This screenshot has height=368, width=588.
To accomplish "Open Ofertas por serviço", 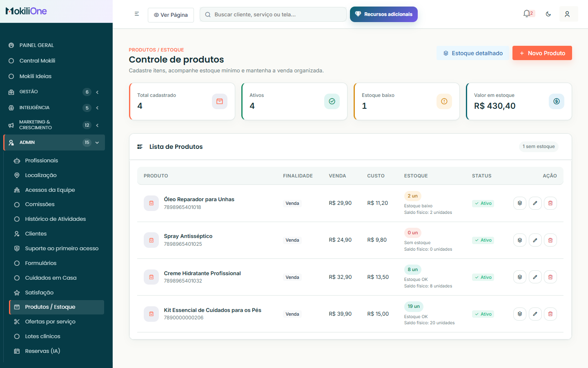I will pos(56,322).
